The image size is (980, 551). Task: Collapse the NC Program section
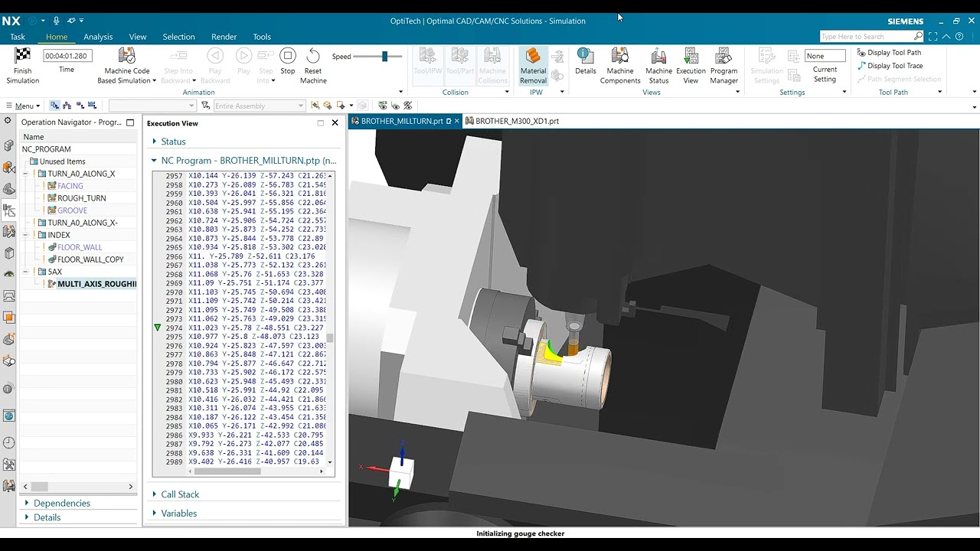154,161
